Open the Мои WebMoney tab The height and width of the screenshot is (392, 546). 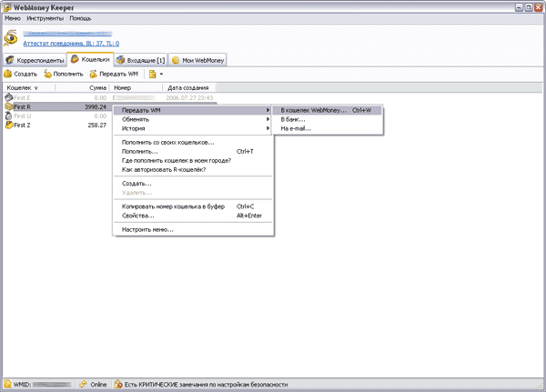[197, 60]
